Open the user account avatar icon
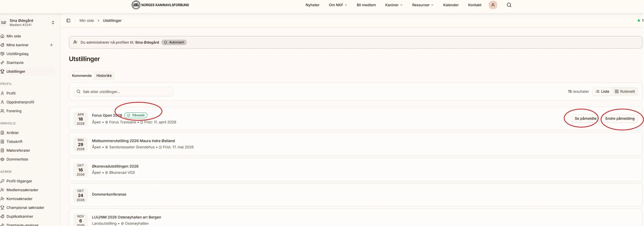Viewport: 644px width, 226px height. point(493,5)
